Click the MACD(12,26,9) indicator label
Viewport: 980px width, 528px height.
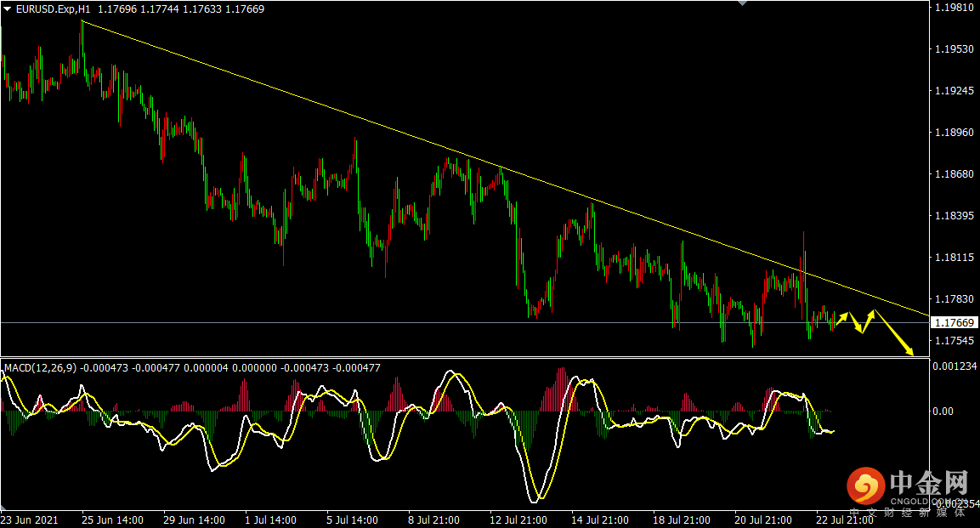[x=41, y=368]
